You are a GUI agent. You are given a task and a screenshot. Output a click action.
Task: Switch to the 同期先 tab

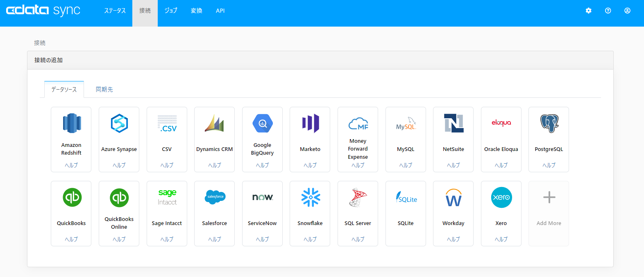[104, 89]
